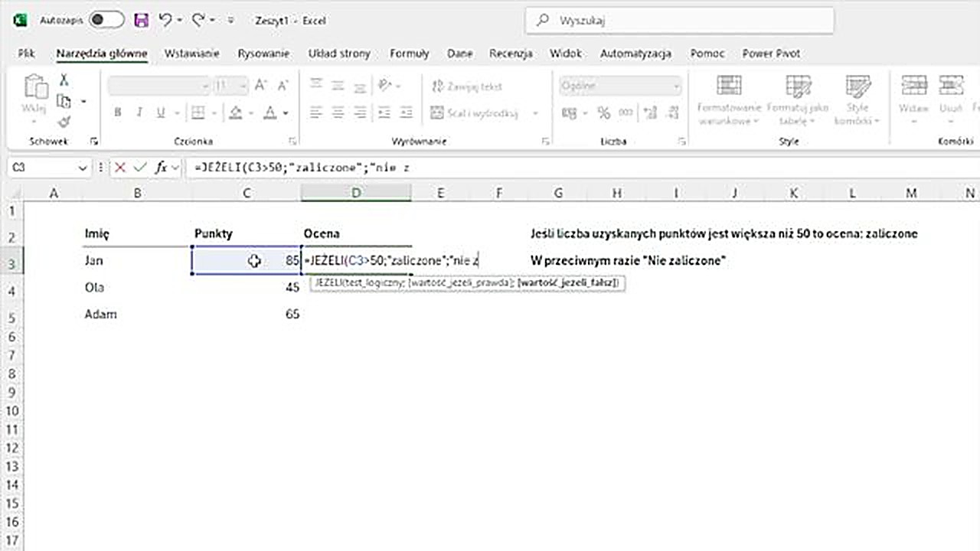This screenshot has height=551, width=980.
Task: Confirm formula with the checkmark icon
Action: point(139,168)
